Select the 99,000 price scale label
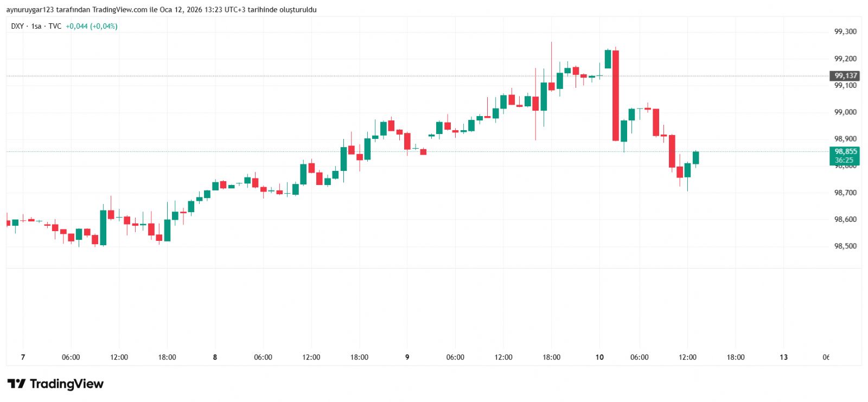Screen dimensions: 868x402 845,112
